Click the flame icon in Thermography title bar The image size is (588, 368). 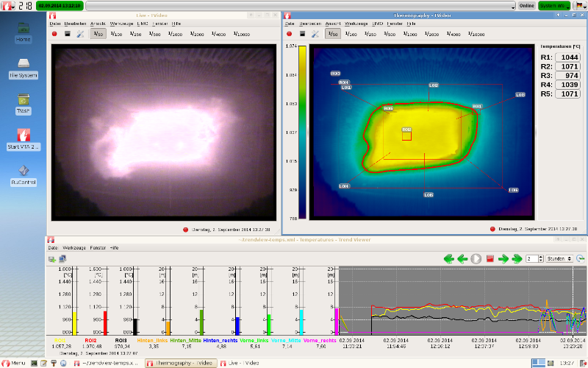(x=287, y=15)
